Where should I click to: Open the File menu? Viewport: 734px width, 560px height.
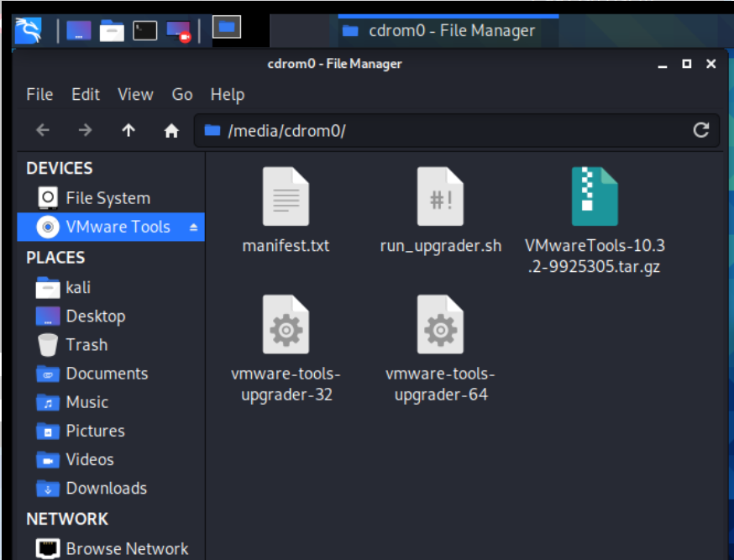click(x=39, y=95)
